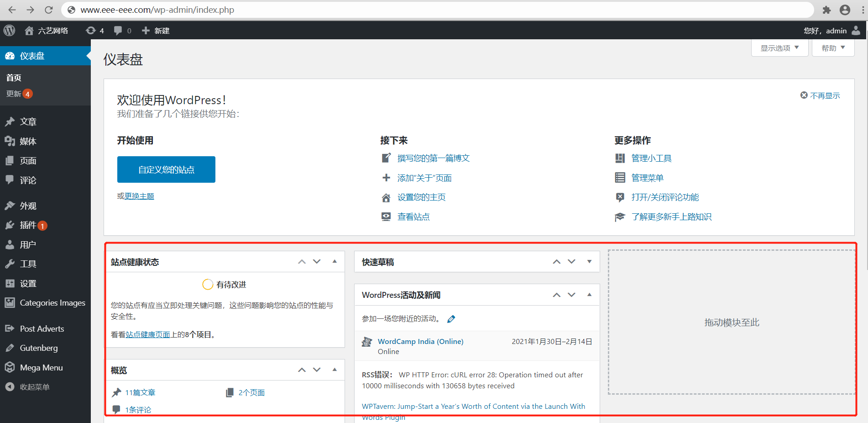Open comments via speech bubble icon
This screenshot has width=868, height=423.
point(118,30)
